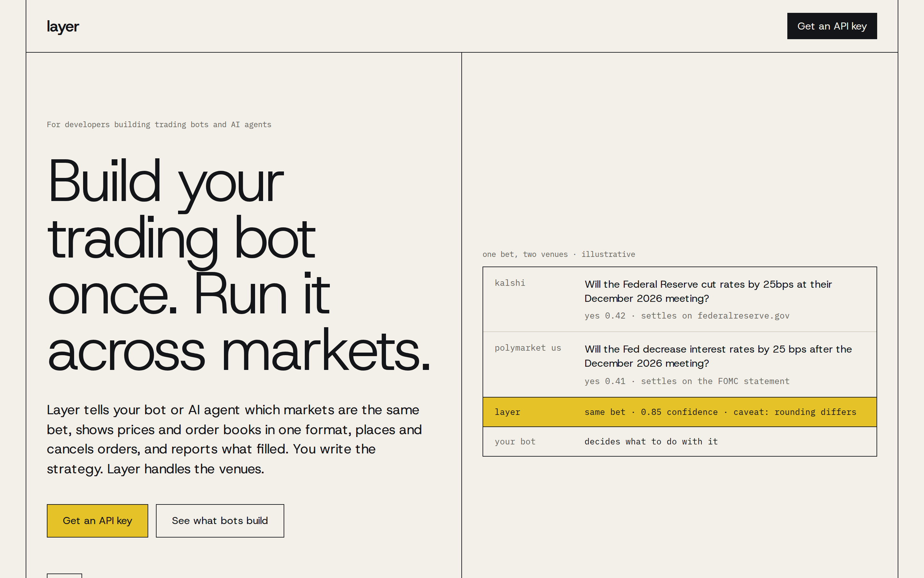Click 'yes 0.41 · settles on the FOMC statement'
Image resolution: width=924 pixels, height=578 pixels.
pyautogui.click(x=687, y=381)
